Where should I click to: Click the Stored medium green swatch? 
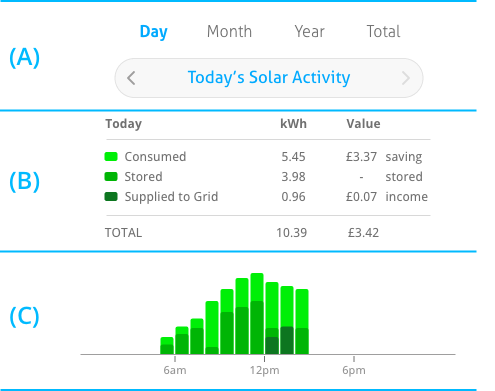point(111,177)
